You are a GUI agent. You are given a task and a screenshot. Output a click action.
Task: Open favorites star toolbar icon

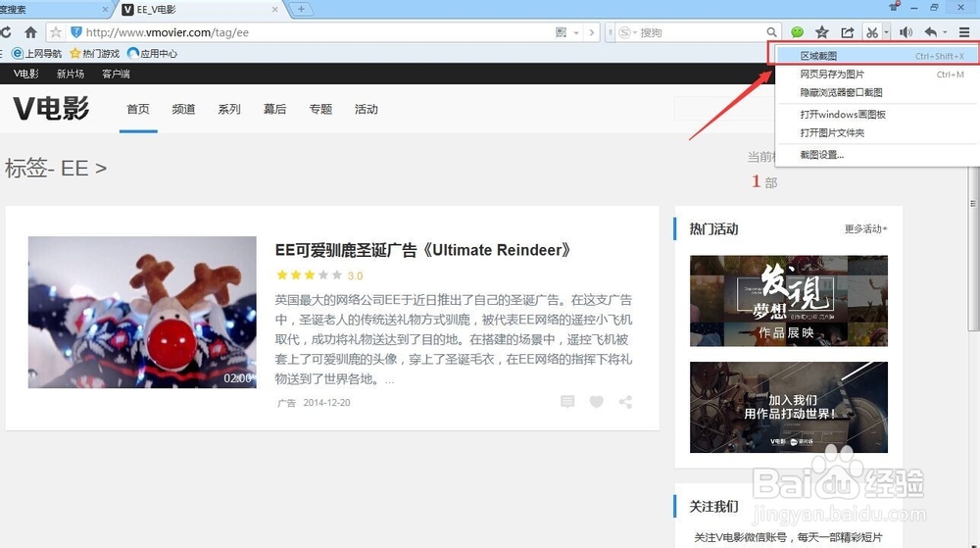(x=822, y=32)
